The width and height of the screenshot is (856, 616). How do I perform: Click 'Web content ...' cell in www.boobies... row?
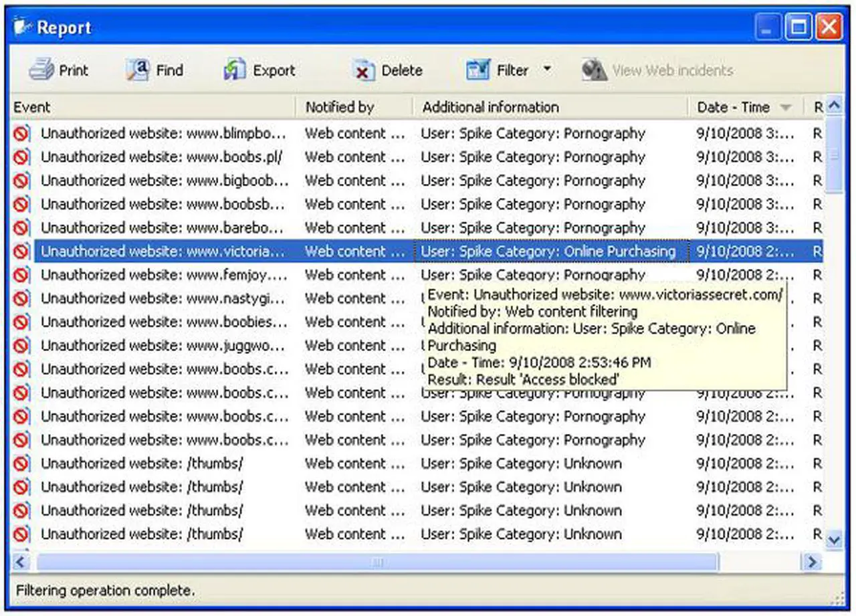coord(355,322)
